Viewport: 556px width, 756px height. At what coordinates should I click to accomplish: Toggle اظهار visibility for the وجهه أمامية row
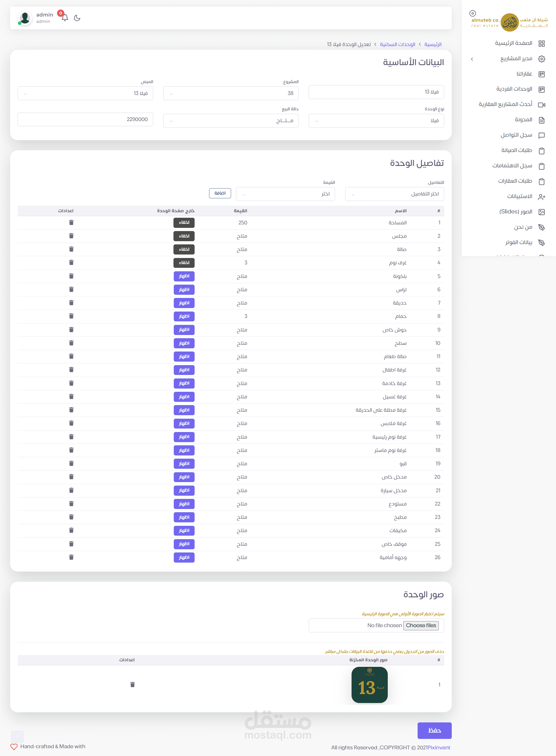[184, 557]
